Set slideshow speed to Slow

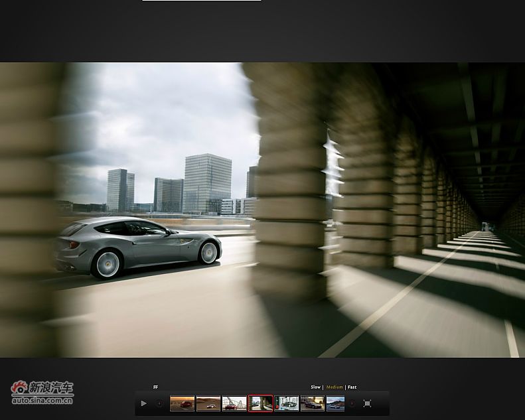coord(315,387)
